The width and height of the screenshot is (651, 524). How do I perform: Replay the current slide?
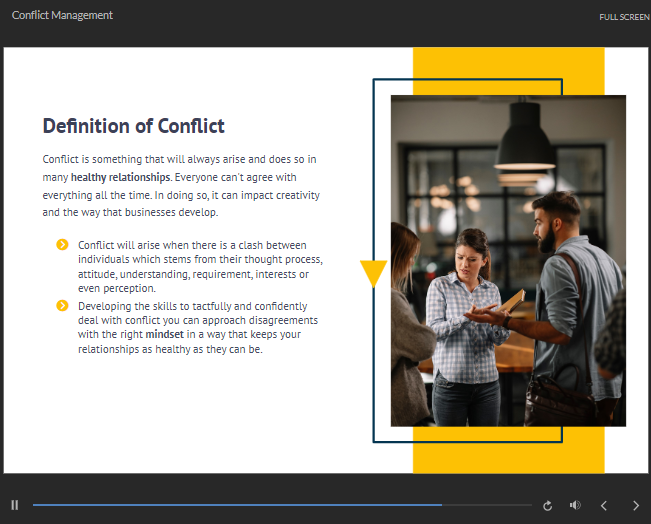547,506
